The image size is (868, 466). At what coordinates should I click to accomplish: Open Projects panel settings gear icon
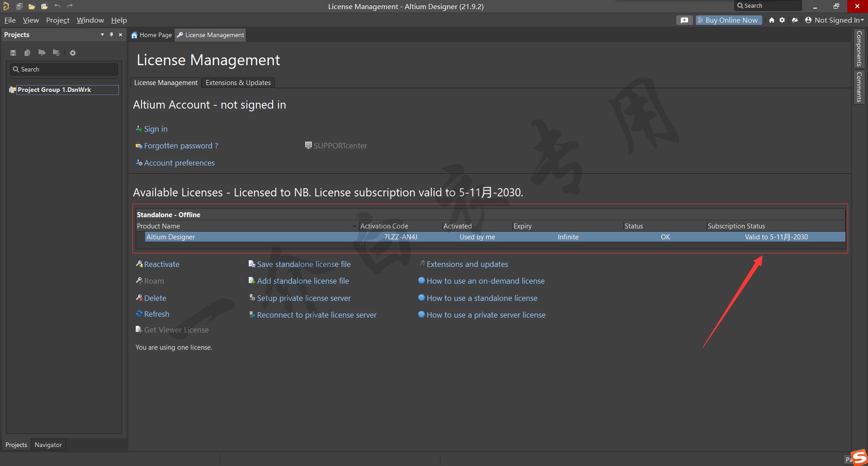click(73, 53)
